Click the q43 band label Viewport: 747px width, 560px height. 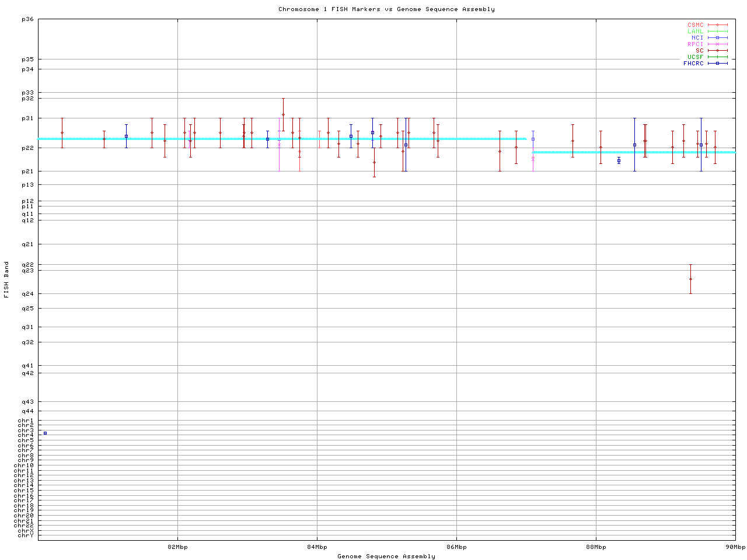click(27, 401)
